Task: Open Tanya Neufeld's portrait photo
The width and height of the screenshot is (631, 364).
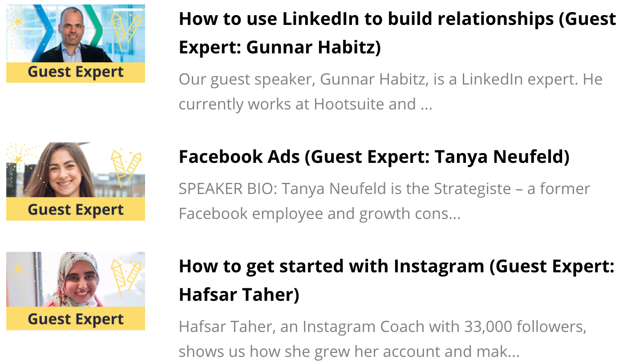Action: [x=62, y=171]
